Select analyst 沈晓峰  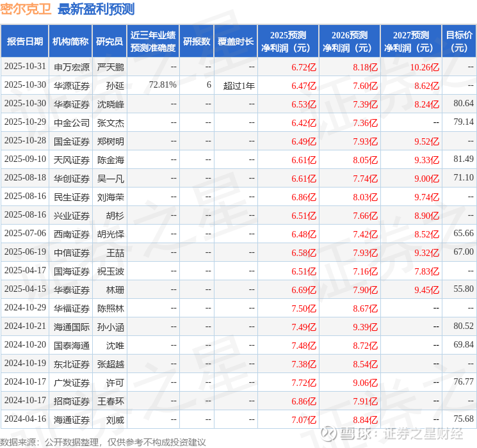[x=111, y=104]
